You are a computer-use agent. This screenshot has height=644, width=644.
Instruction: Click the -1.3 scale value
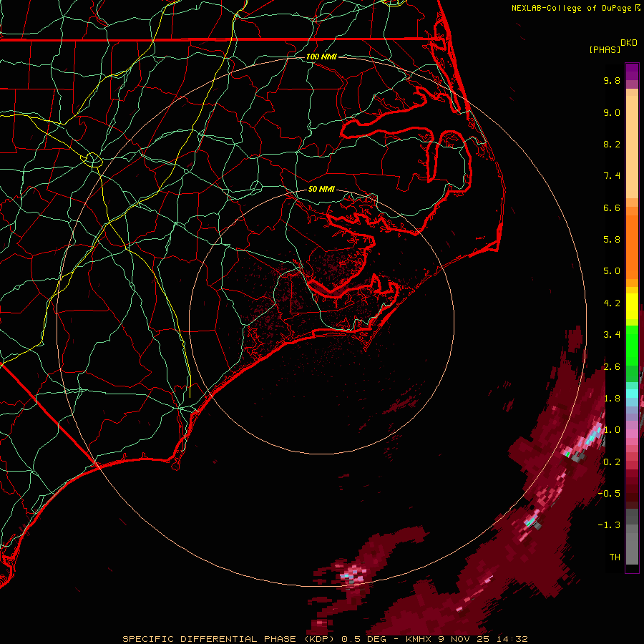[x=609, y=525]
